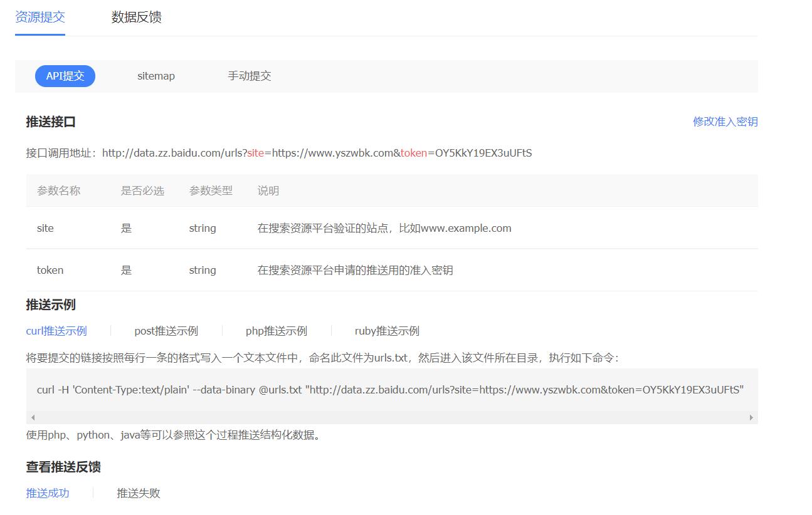View the 推送成功 feedback
Viewport: 812px width, 515px height.
click(48, 493)
